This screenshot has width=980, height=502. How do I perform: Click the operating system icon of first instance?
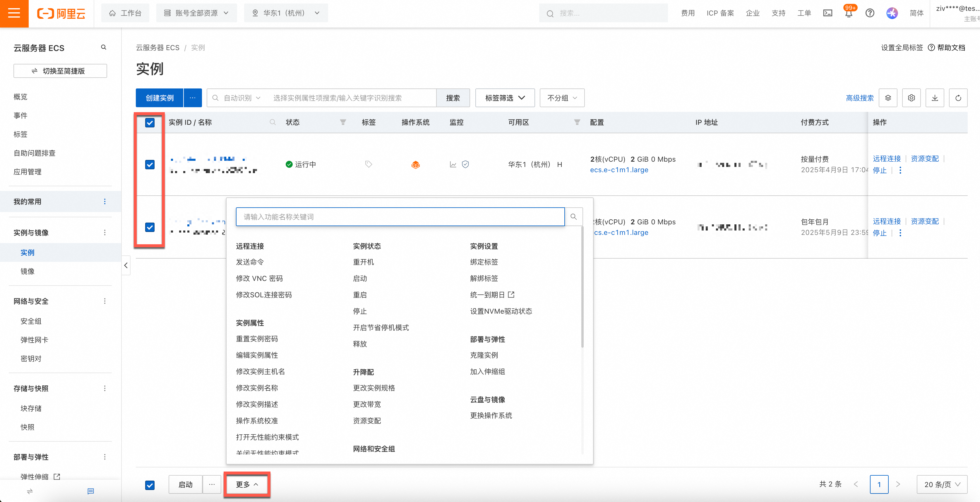[x=415, y=164]
